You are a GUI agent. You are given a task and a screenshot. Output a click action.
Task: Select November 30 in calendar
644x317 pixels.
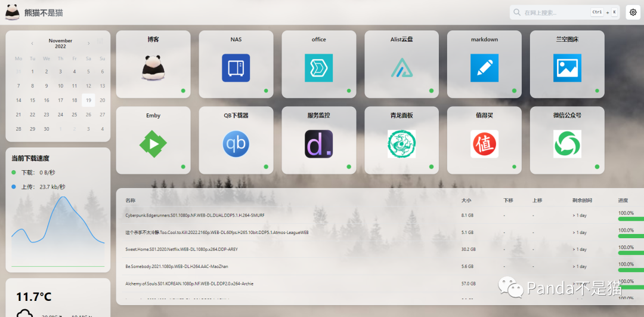coord(47,129)
